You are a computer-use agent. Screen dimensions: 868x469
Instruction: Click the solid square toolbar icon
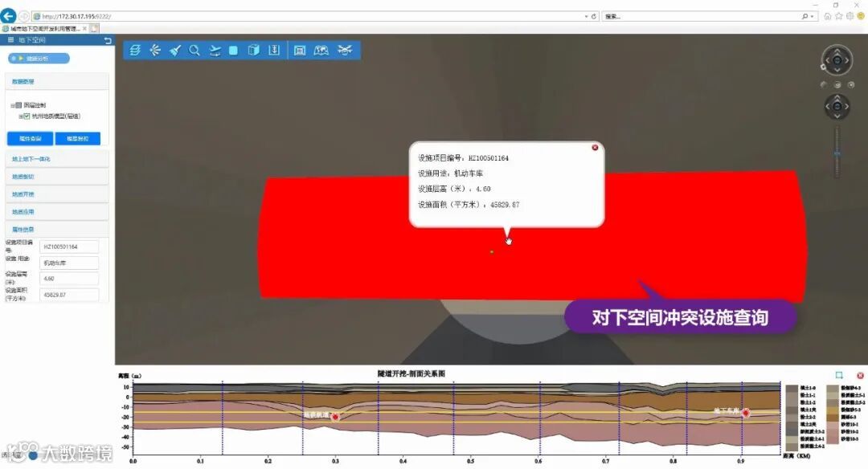coord(234,51)
